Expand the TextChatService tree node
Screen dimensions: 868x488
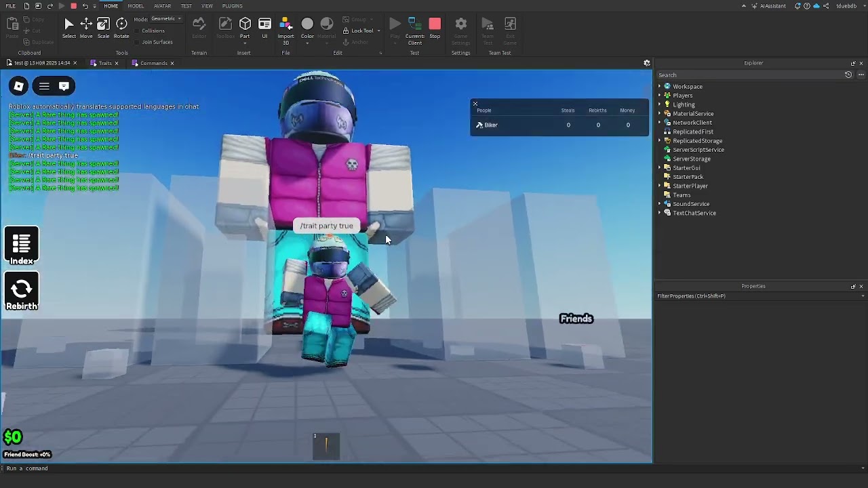click(659, 213)
